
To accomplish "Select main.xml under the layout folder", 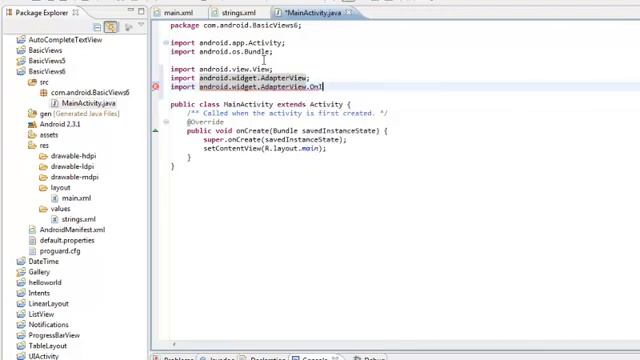I will [76, 198].
